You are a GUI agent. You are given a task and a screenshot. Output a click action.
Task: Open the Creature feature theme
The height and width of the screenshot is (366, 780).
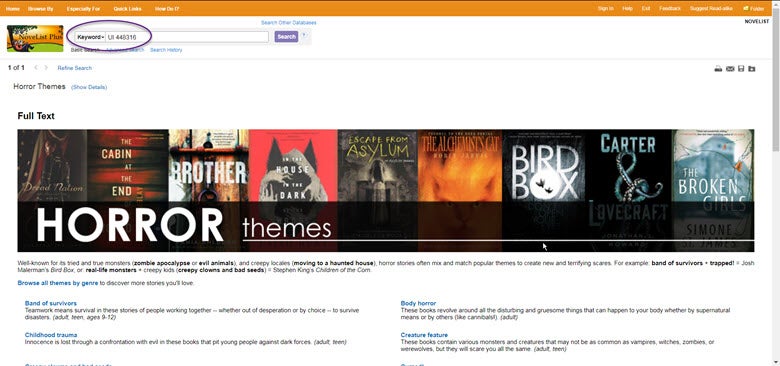tap(424, 335)
